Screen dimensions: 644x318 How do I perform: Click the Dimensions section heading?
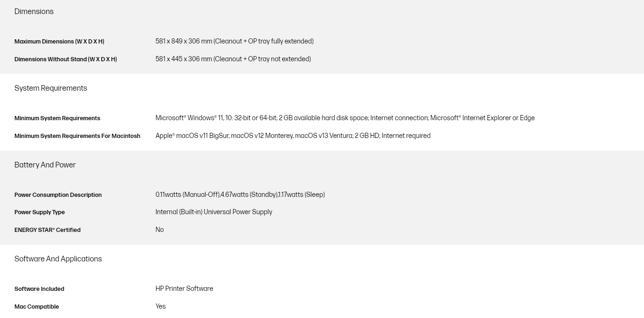click(x=34, y=12)
